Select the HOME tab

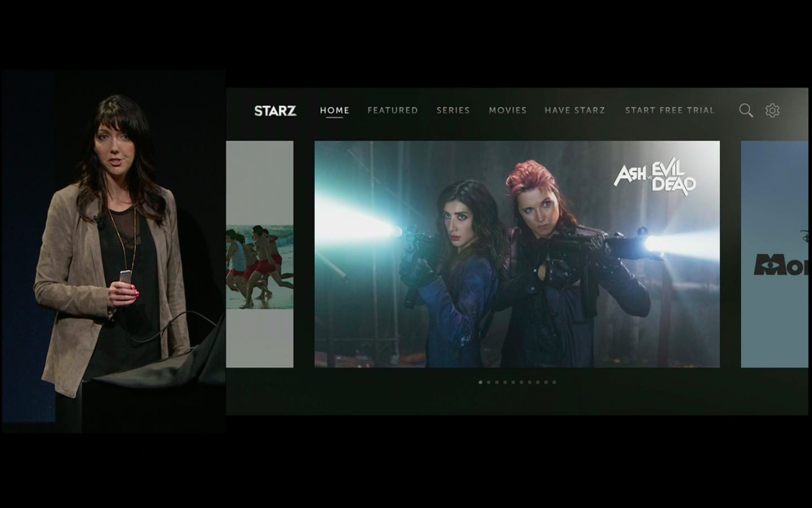(x=334, y=110)
